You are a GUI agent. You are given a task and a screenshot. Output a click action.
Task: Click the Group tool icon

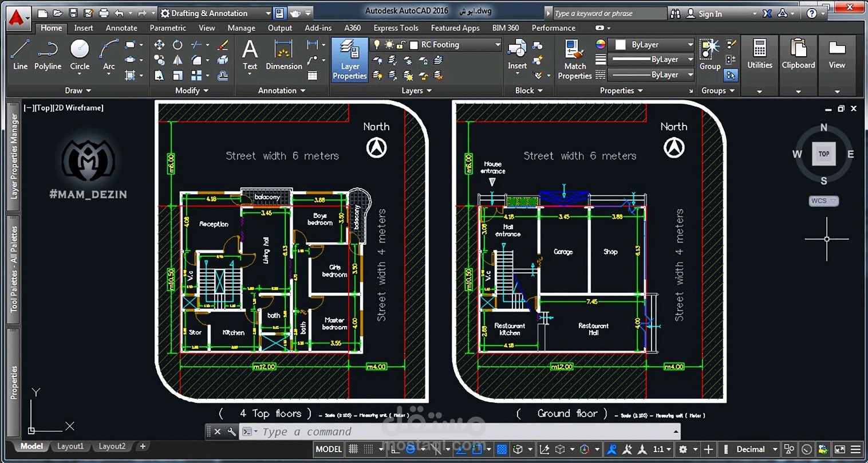coord(710,55)
